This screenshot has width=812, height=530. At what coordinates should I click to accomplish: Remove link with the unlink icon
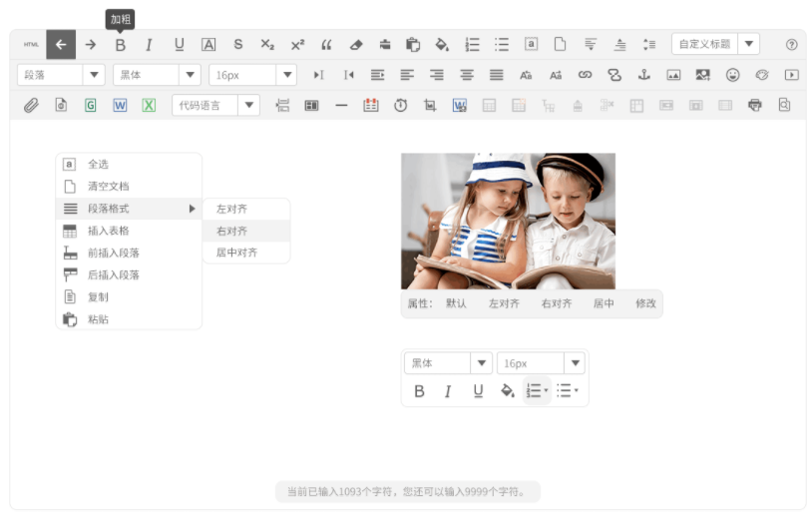[x=614, y=75]
